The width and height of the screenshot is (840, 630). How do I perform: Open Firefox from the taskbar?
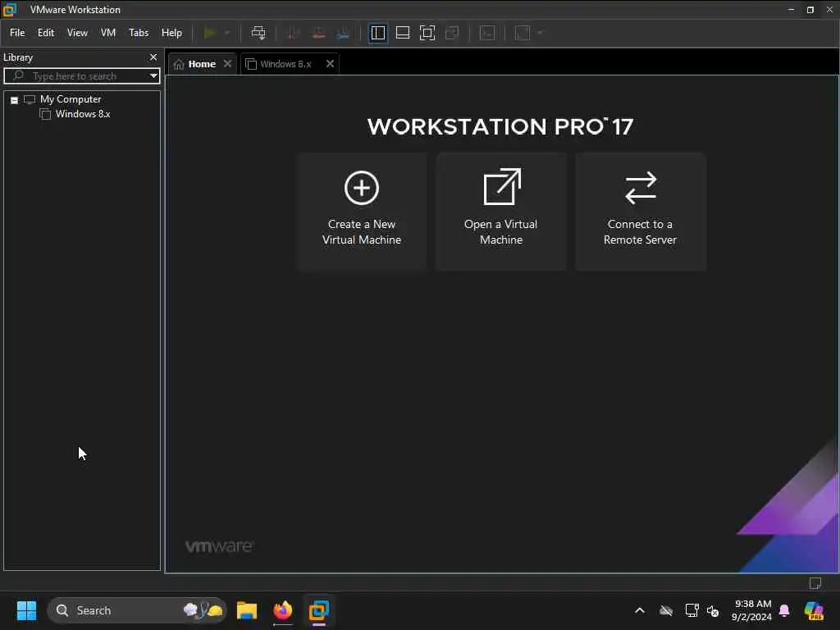point(283,610)
